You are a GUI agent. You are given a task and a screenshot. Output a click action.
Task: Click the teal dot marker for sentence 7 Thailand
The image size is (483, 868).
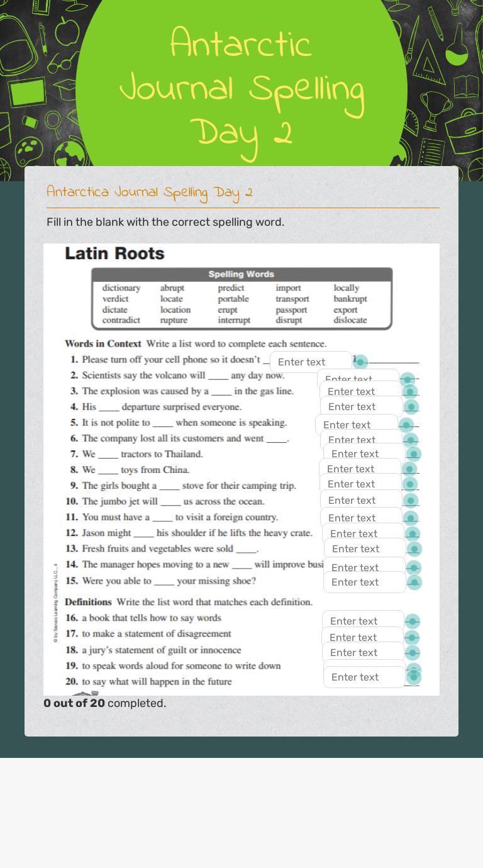(x=414, y=454)
